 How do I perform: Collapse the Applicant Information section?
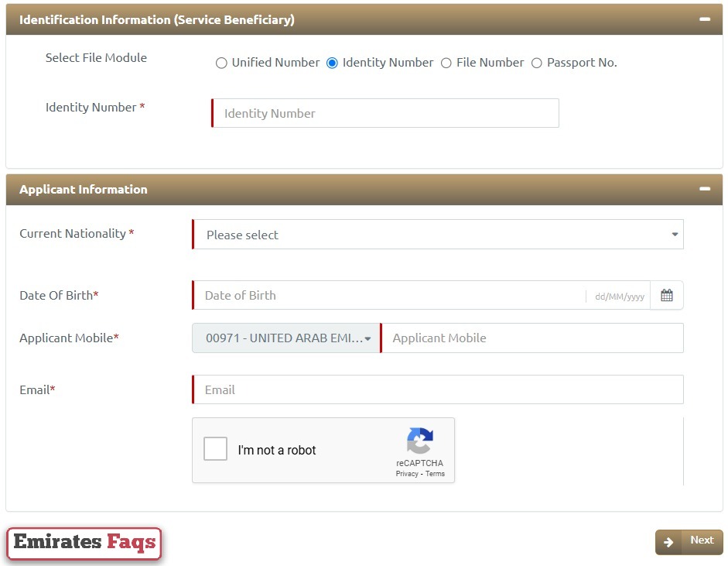click(x=705, y=188)
